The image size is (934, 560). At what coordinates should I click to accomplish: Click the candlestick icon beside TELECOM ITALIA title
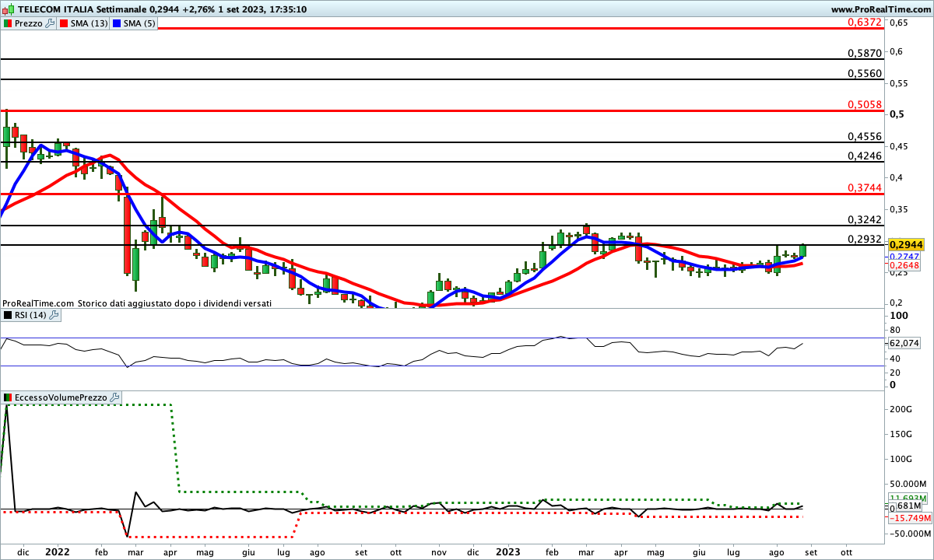point(8,9)
